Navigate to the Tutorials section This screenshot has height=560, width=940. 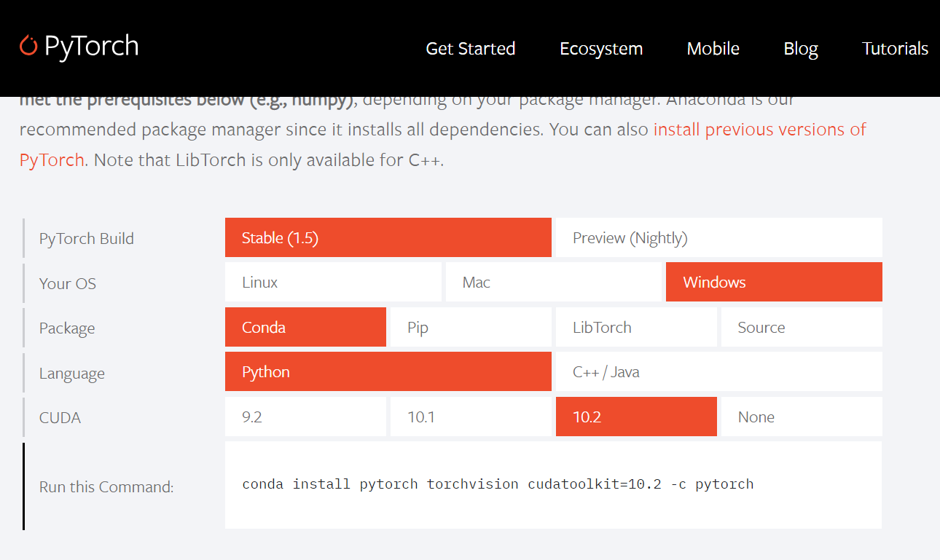pos(895,48)
